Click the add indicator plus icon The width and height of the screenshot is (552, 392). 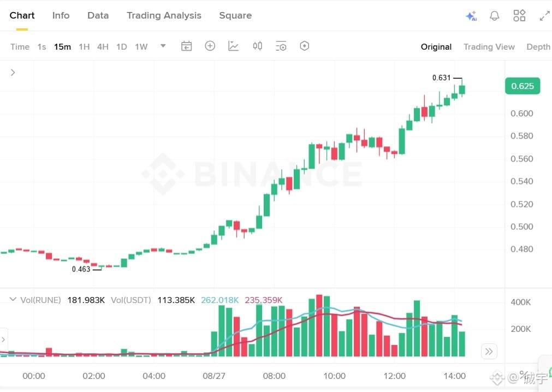[x=210, y=46]
